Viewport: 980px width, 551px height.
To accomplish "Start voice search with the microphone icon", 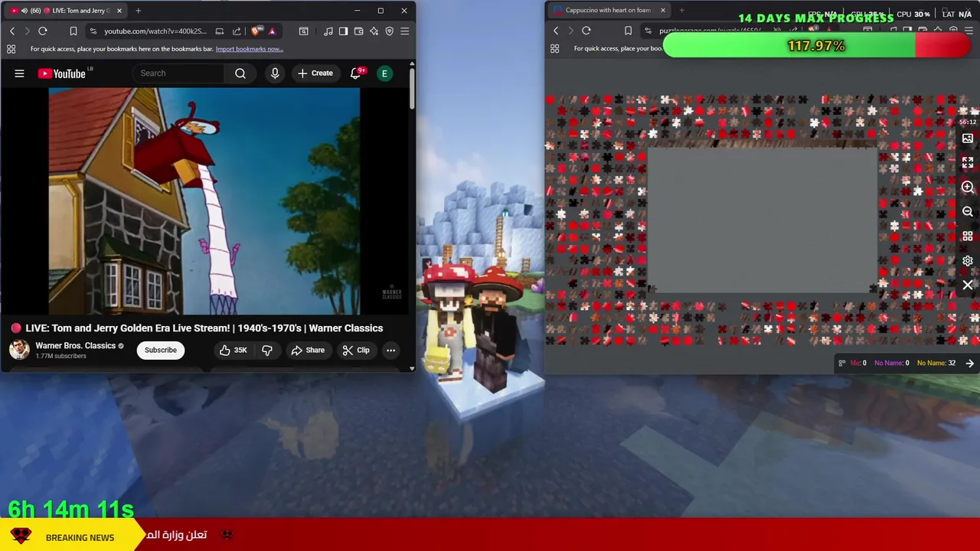I will click(x=275, y=73).
